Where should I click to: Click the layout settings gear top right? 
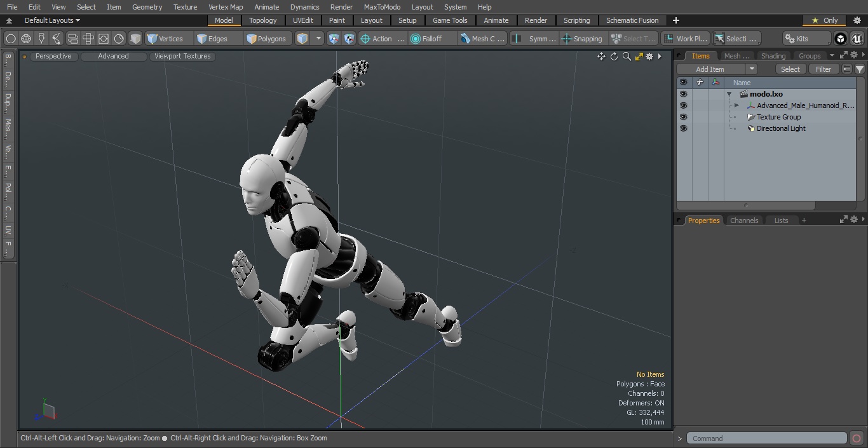[x=857, y=20]
